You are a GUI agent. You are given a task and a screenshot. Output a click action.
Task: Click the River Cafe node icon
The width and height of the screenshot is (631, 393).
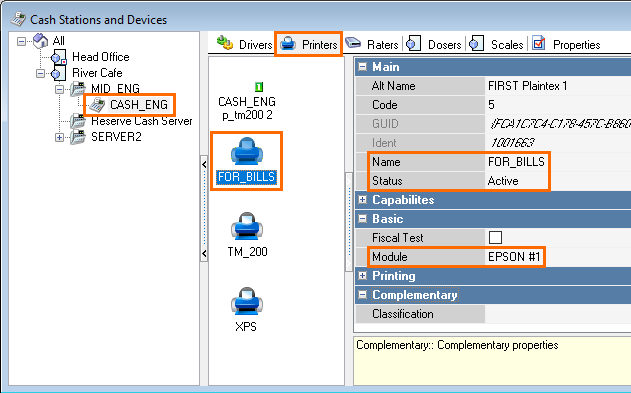coord(59,73)
